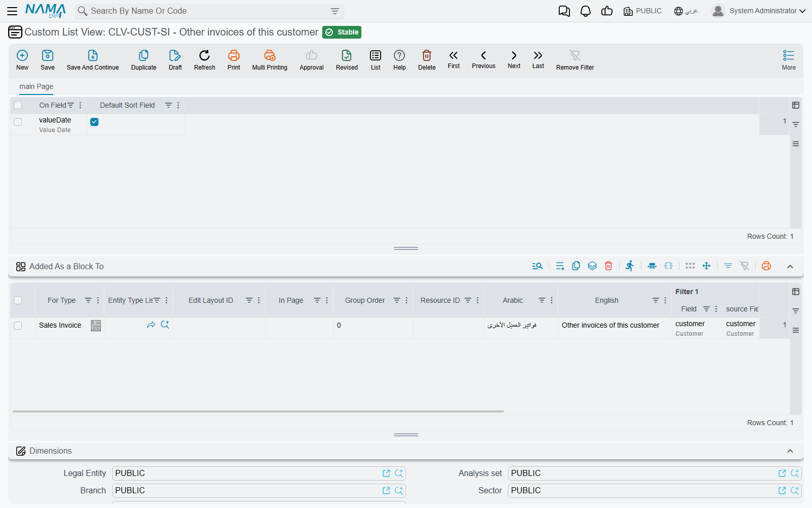Open the System Administrator user dropdown
812x508 pixels.
pos(758,11)
